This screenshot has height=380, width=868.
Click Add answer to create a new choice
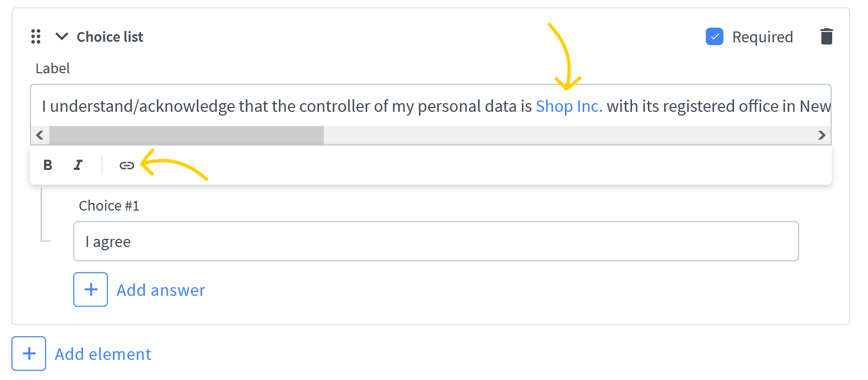coord(161,289)
